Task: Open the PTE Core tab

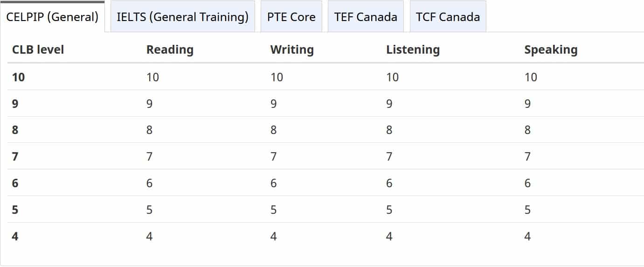Action: coord(291,17)
